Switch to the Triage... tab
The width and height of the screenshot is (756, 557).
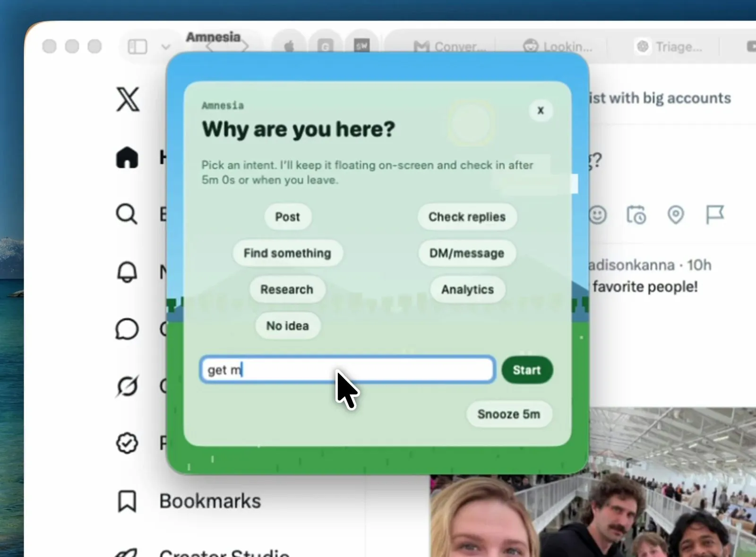click(669, 46)
